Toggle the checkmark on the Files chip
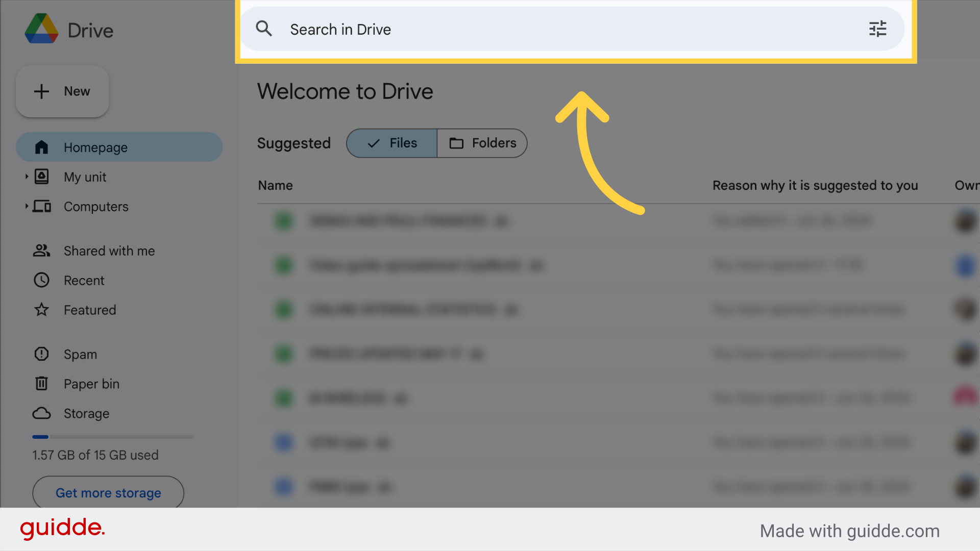Screen dimensions: 980x551 [x=374, y=143]
